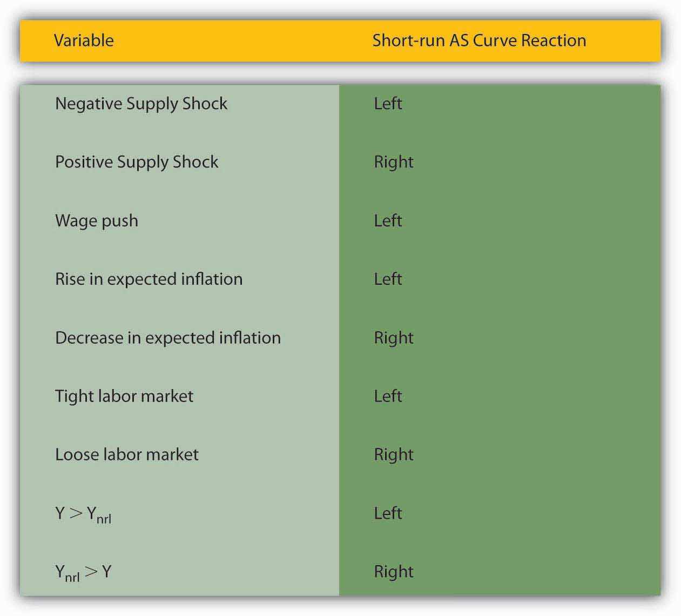681x616 pixels.
Task: Click "Right" beside Positive Supply Shock
Action: [394, 162]
